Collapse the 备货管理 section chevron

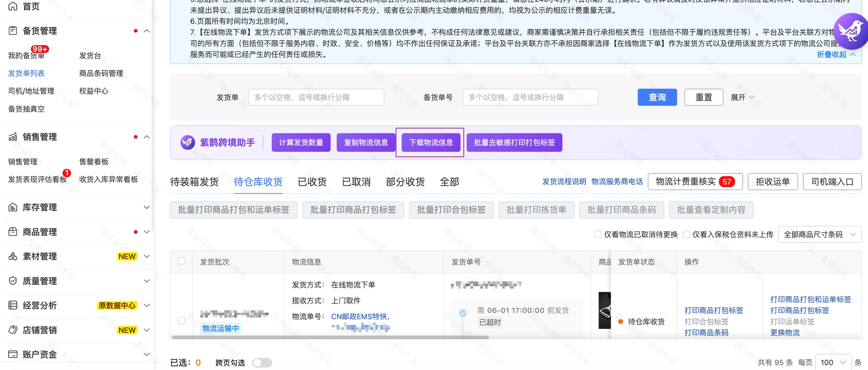[x=146, y=31]
